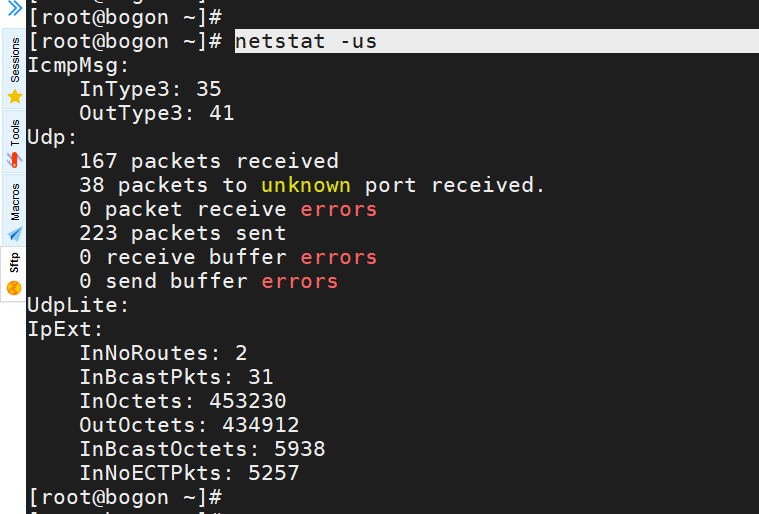The height and width of the screenshot is (514, 759).
Task: Click 'errors' in send buffer errors line
Action: pyautogui.click(x=300, y=281)
